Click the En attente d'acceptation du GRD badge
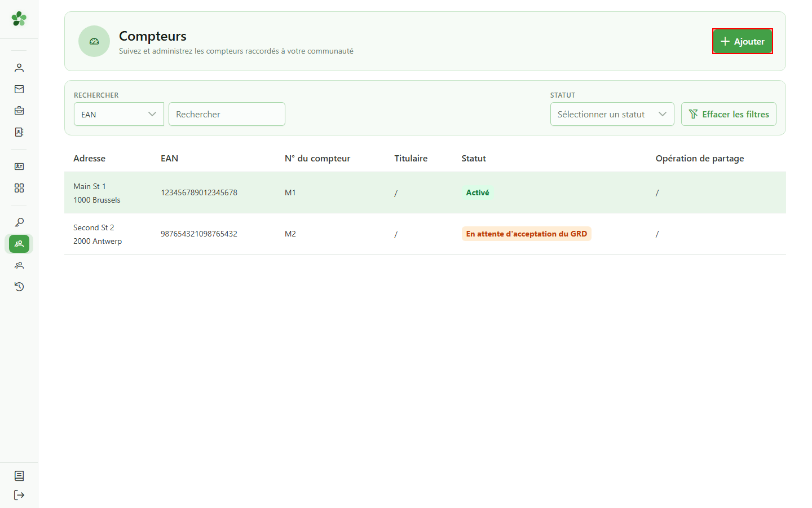The image size is (812, 508). 527,234
